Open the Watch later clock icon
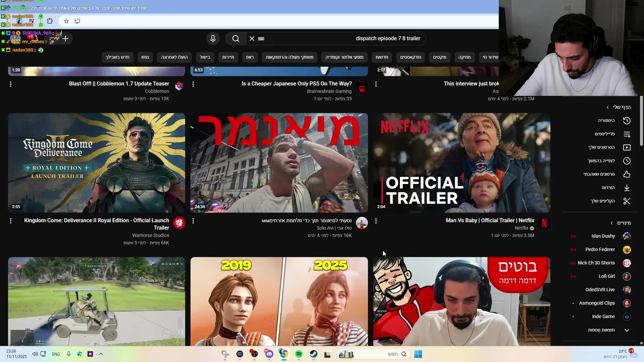 (627, 161)
